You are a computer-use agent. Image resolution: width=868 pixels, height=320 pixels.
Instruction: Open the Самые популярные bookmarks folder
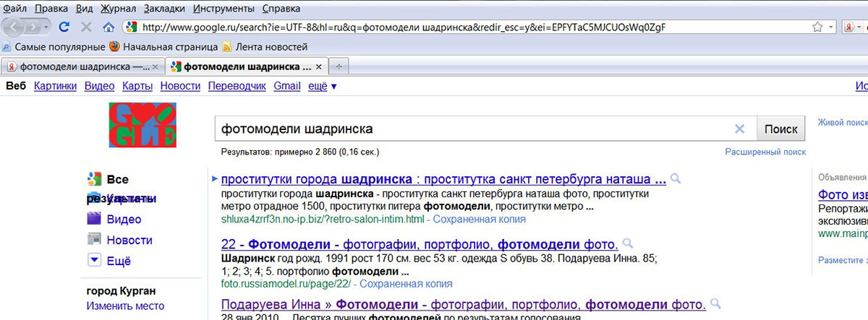click(54, 47)
